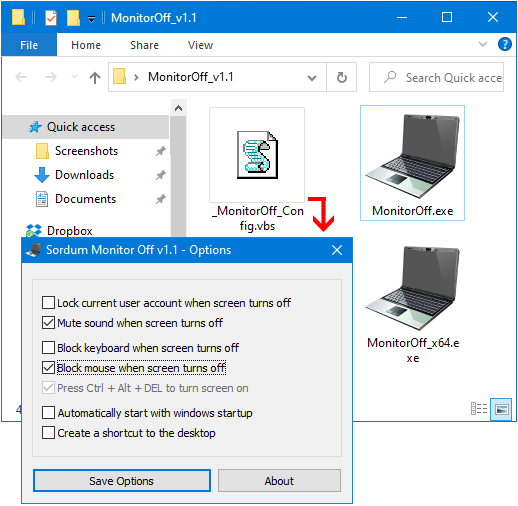
Task: Open Downloads in navigation pane
Action: pyautogui.click(x=85, y=175)
